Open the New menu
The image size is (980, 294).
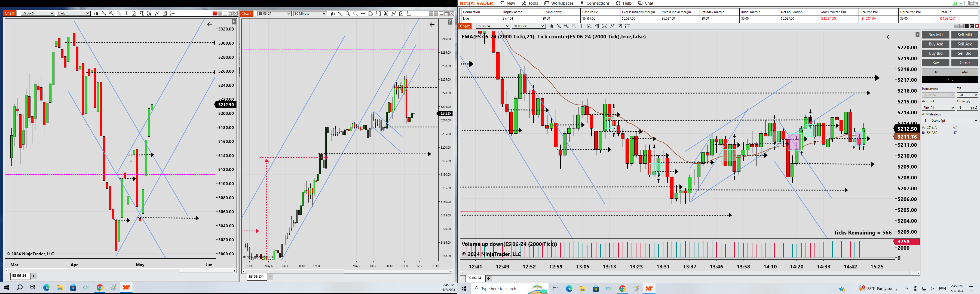pyautogui.click(x=507, y=3)
